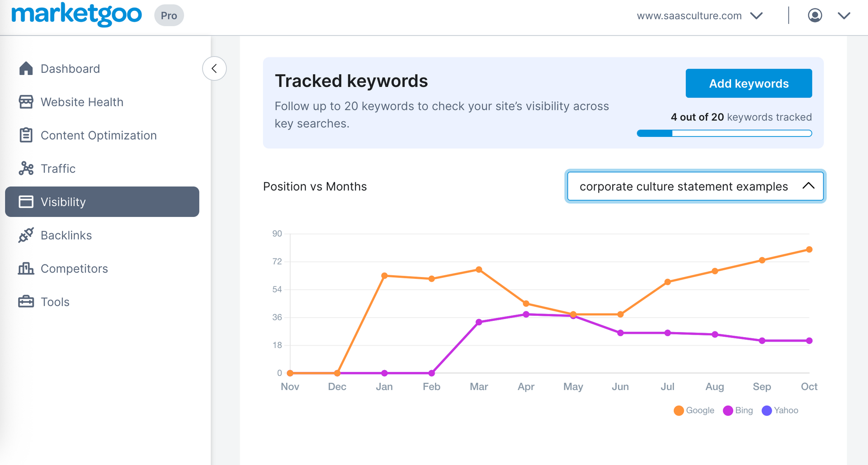Click the marketgoo logo
This screenshot has height=465, width=868.
(76, 14)
